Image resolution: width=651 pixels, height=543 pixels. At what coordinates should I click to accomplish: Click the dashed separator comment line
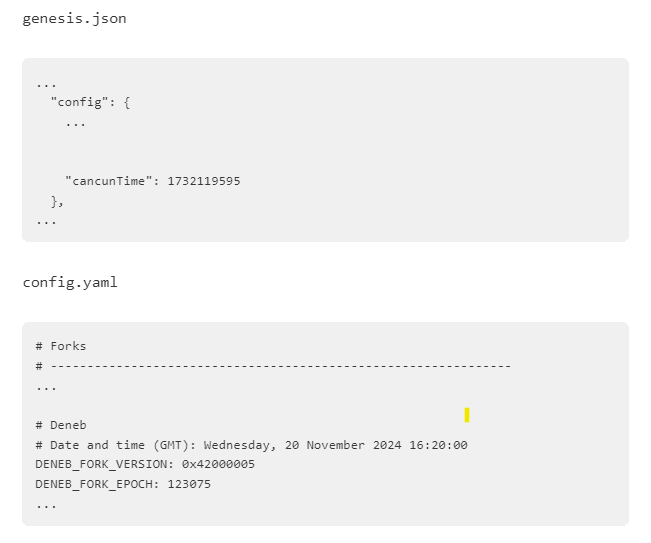(280, 366)
